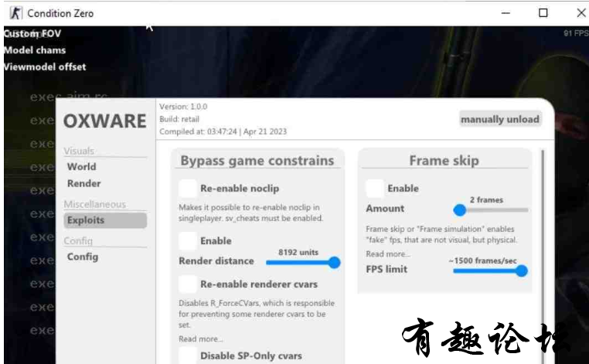The width and height of the screenshot is (589, 364).
Task: Click the Build: retail text
Action: (179, 119)
